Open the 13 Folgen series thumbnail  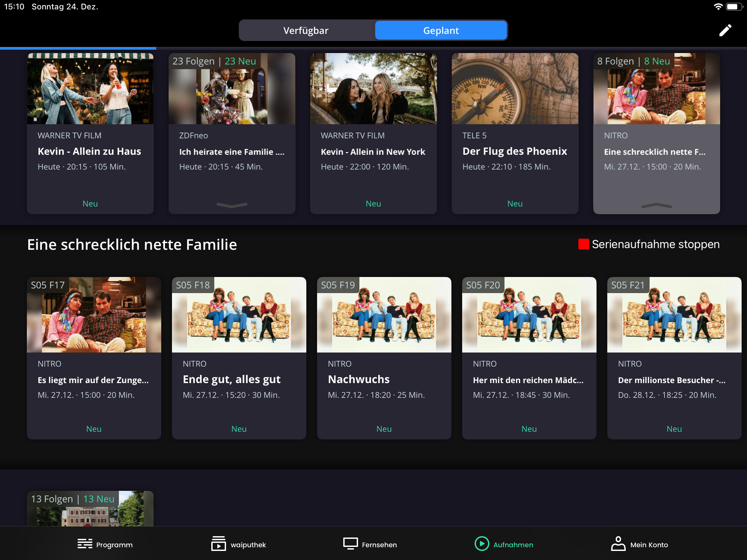click(90, 508)
